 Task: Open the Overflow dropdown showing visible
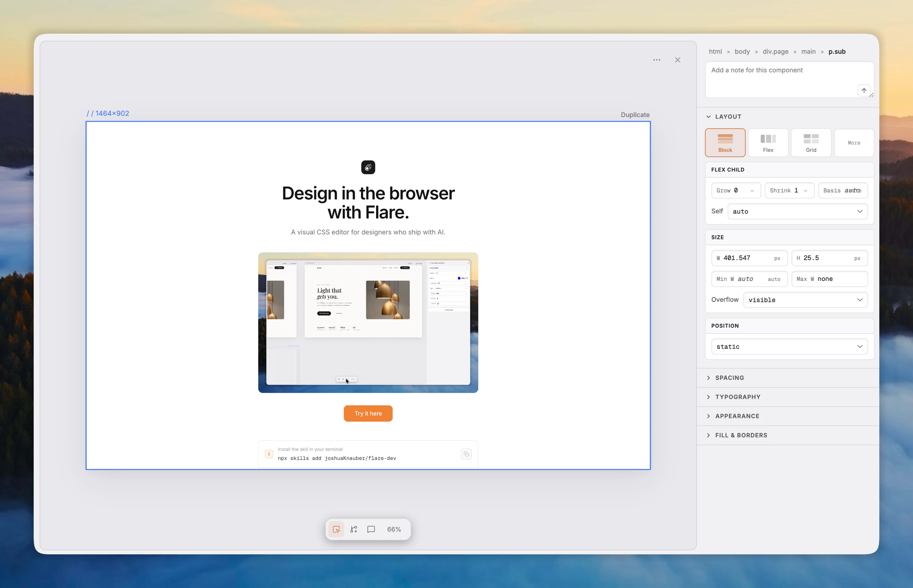coord(806,300)
